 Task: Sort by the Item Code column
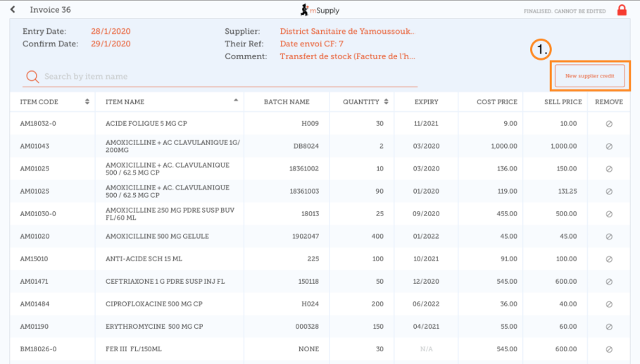(x=54, y=102)
